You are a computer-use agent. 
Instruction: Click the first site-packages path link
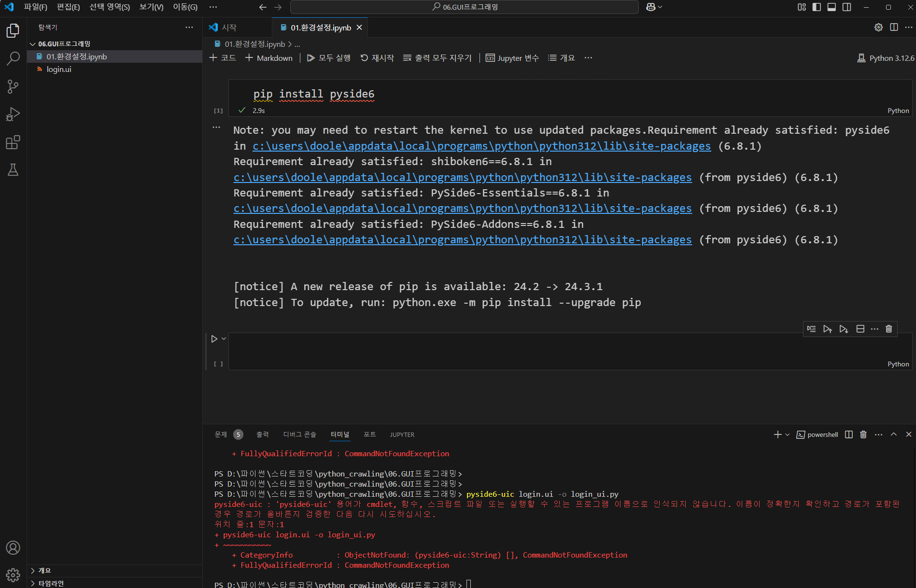(x=481, y=146)
